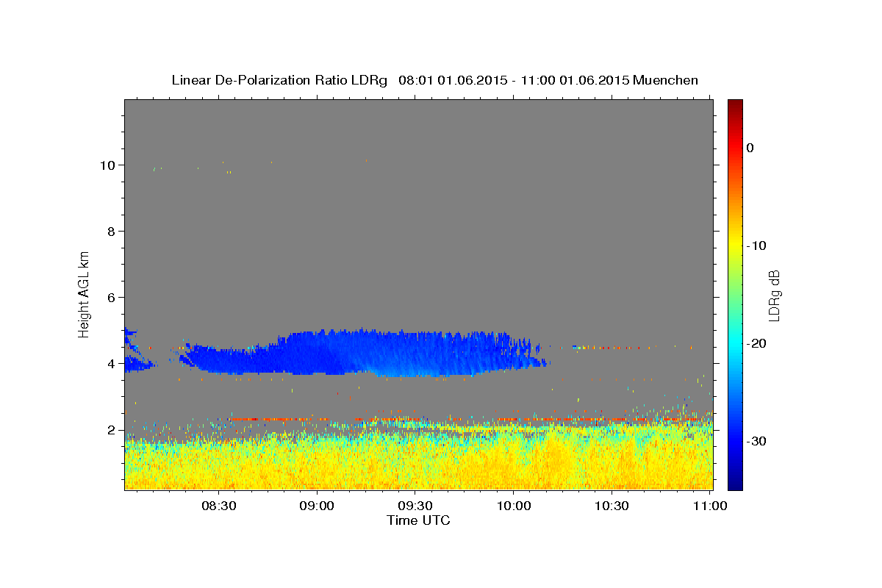This screenshot has height=588, width=882.
Task: Click the 10:30 time tick label
Action: coord(611,506)
